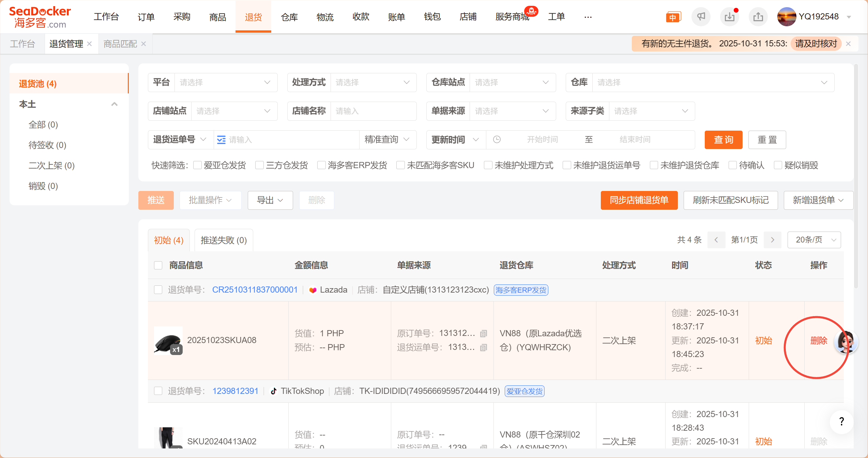Copy return tracking number icon for Lazada row
This screenshot has height=458, width=868.
pyautogui.click(x=483, y=348)
